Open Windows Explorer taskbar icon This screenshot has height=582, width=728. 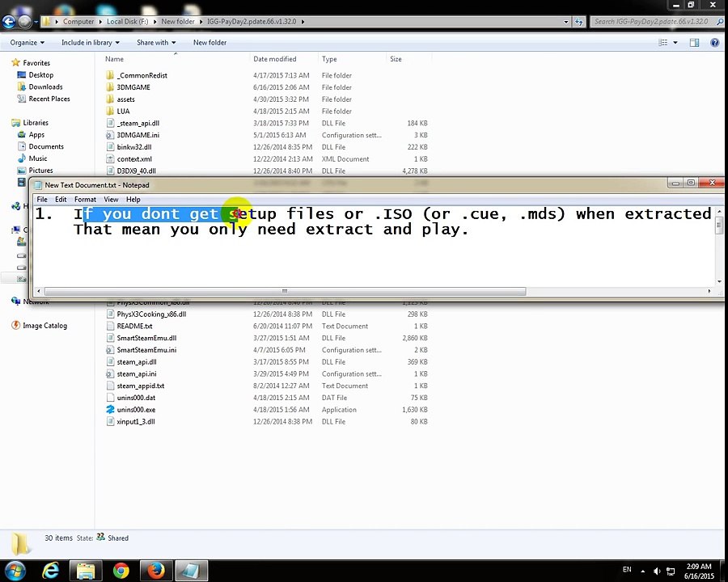pyautogui.click(x=86, y=571)
